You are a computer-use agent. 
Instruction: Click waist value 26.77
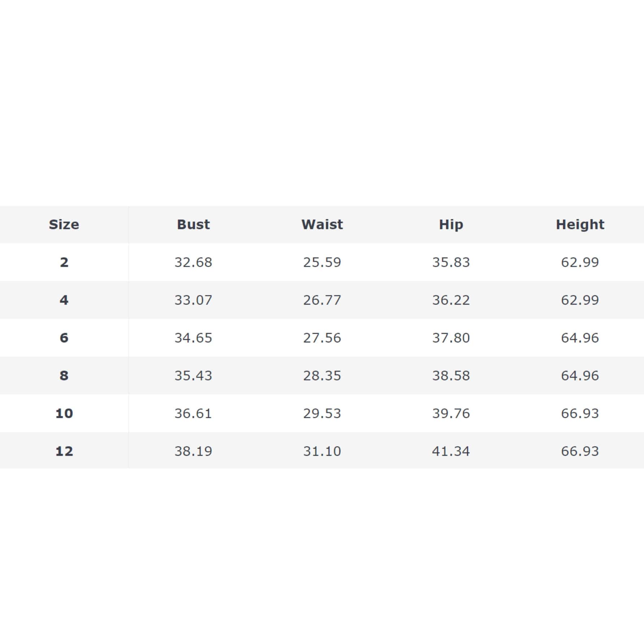pos(322,300)
